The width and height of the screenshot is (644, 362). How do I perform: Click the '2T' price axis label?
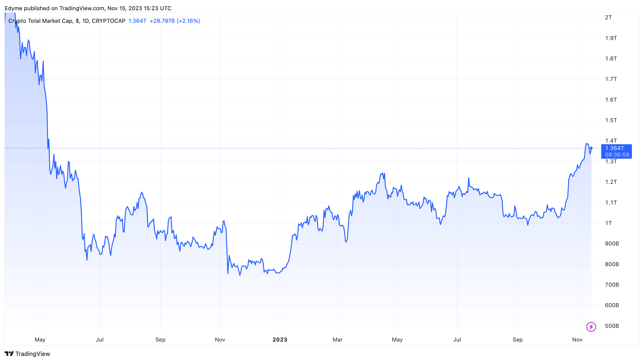[608, 17]
